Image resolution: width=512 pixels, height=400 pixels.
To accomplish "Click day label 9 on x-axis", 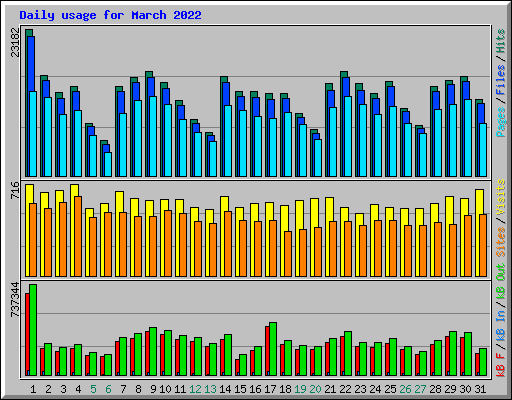I will point(153,389).
